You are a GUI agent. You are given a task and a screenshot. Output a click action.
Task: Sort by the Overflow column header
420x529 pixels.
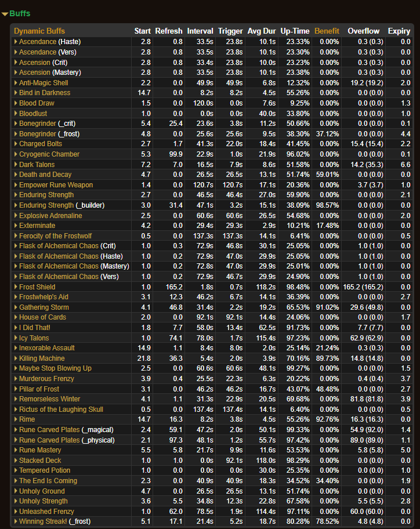pyautogui.click(x=363, y=31)
